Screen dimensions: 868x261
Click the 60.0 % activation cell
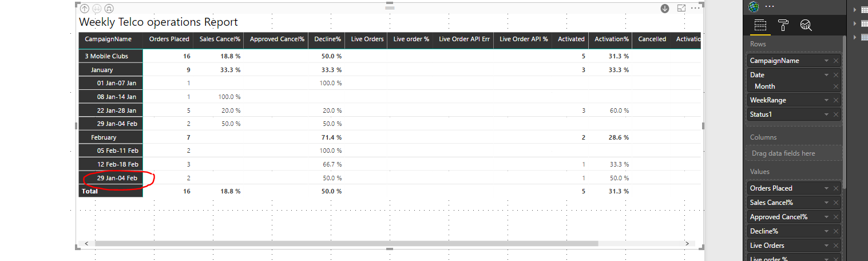(619, 110)
